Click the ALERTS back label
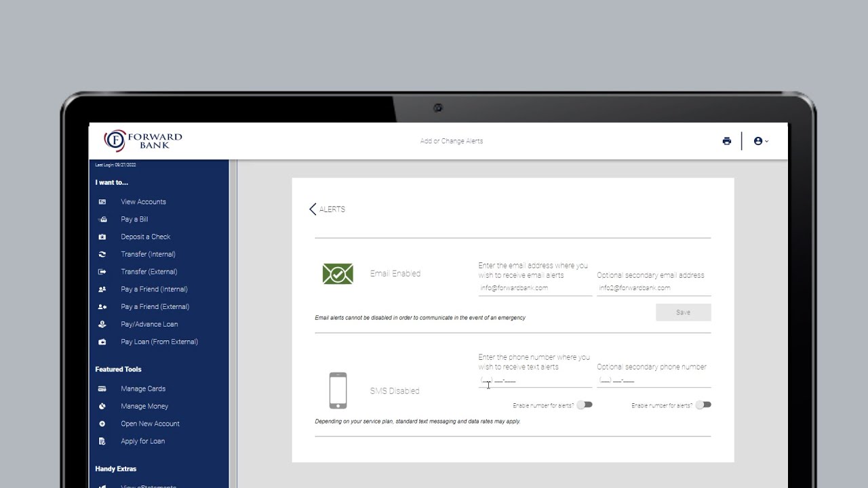 (x=332, y=209)
